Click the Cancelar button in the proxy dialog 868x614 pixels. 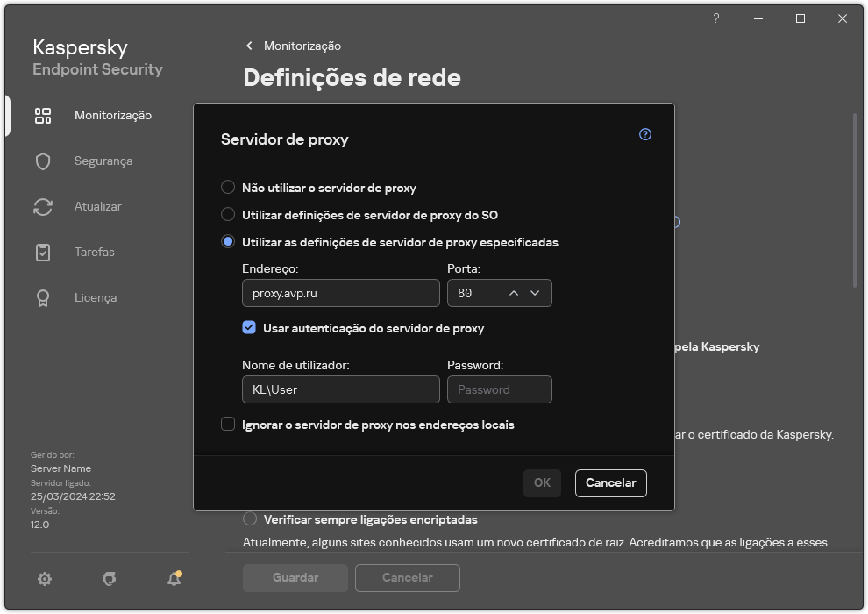(x=610, y=482)
